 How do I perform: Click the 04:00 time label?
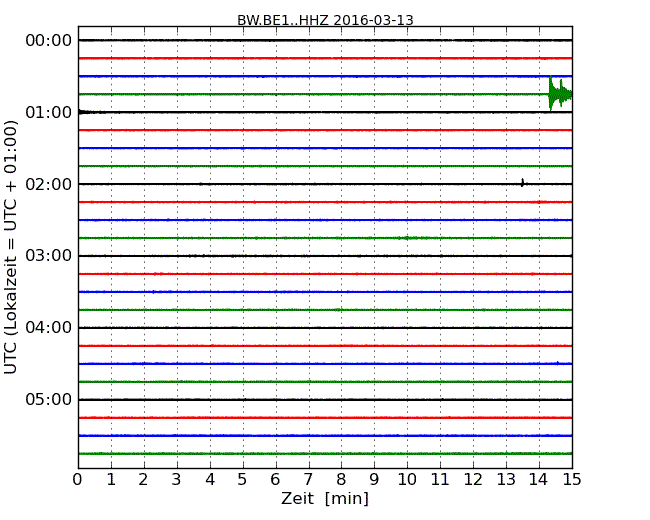point(49,328)
